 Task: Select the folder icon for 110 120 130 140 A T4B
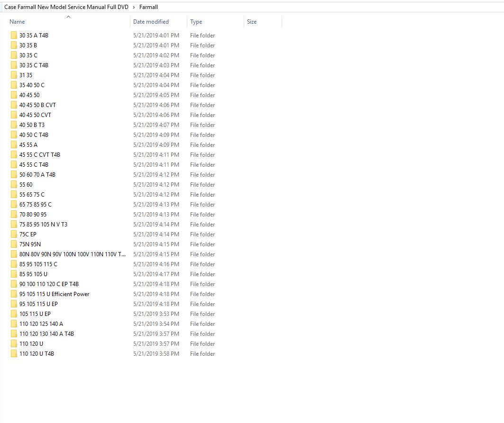(13, 334)
